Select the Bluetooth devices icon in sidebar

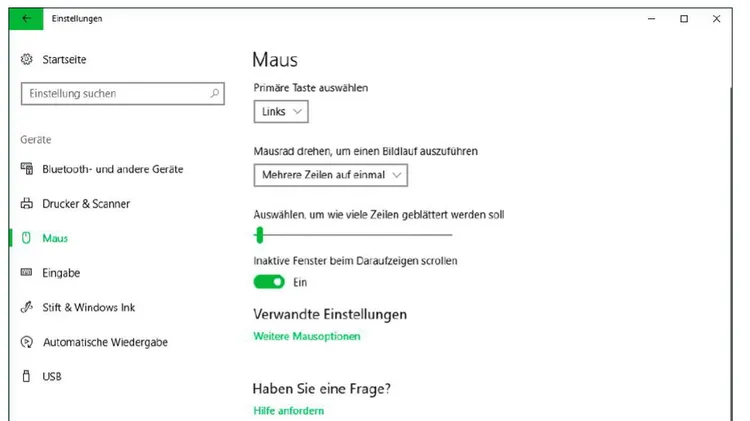(27, 168)
